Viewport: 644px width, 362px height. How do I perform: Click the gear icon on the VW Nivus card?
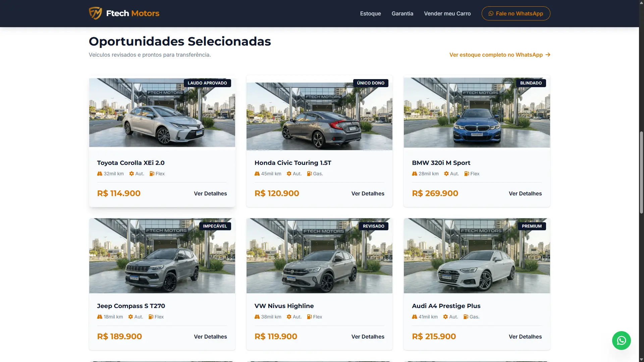289,317
